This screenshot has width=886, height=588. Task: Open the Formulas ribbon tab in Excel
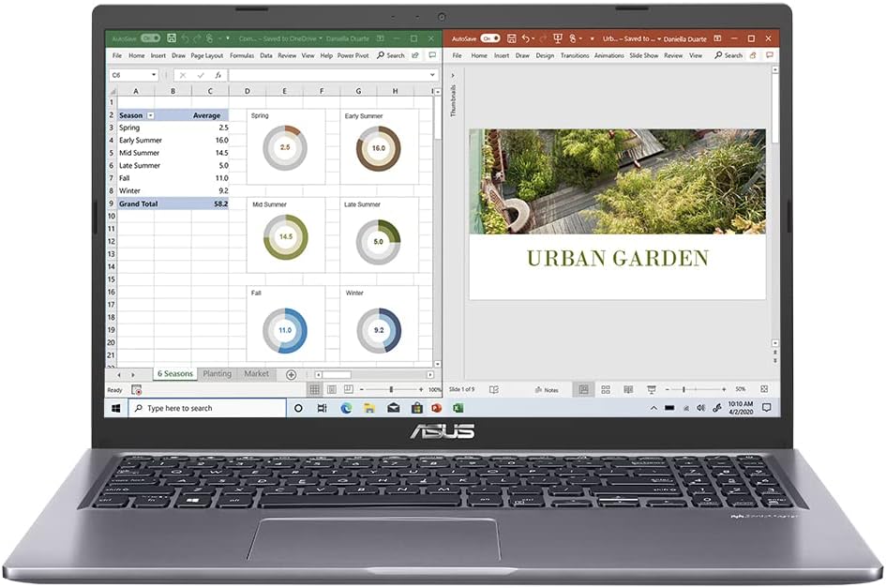pyautogui.click(x=242, y=54)
